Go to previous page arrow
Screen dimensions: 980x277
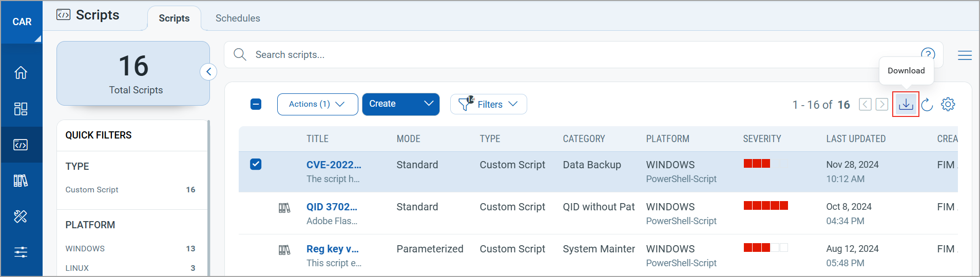[x=865, y=105]
